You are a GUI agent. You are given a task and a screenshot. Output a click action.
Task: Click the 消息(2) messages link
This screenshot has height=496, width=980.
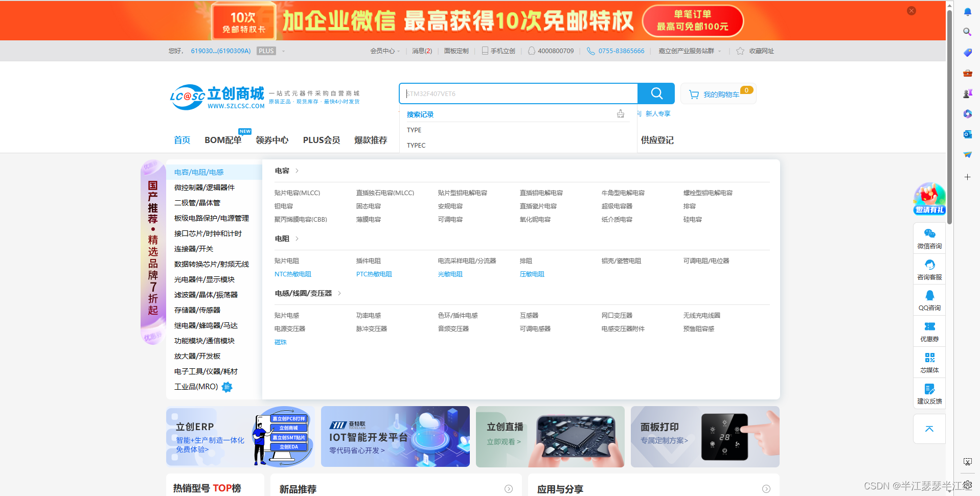point(422,51)
